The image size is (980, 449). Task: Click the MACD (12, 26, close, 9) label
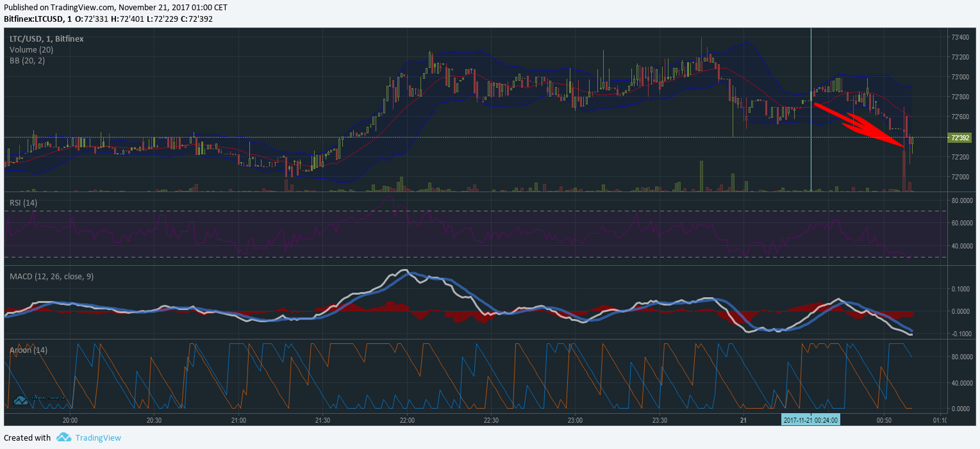pos(51,276)
